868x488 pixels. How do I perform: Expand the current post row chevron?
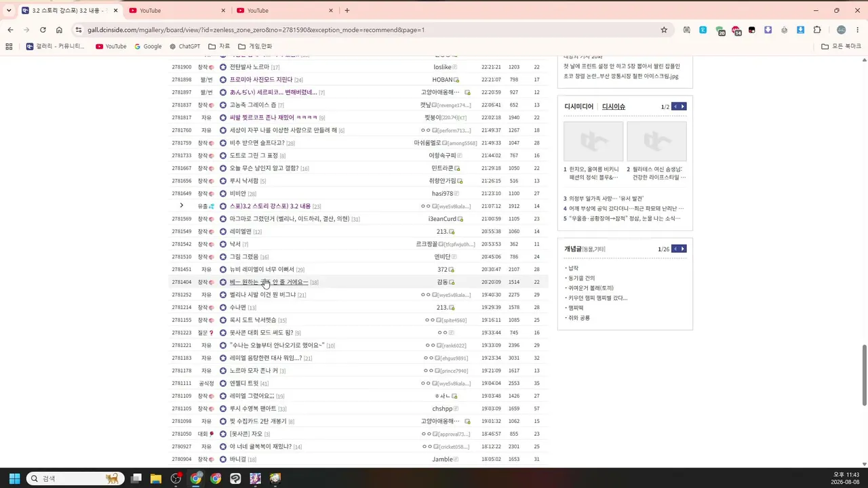tap(182, 206)
